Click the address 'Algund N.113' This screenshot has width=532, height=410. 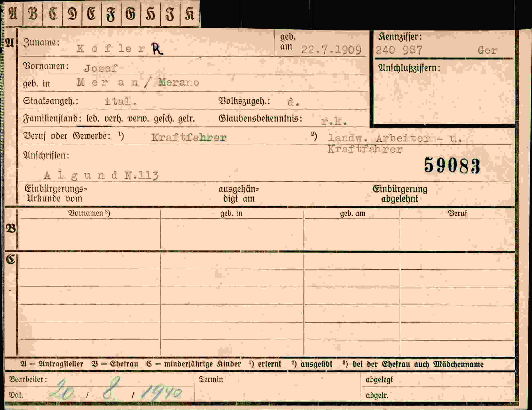(101, 175)
